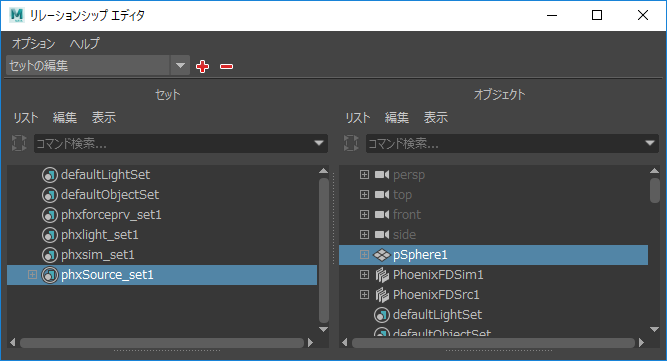Open the Objects panel 編集 menu
The height and width of the screenshot is (361, 667).
[396, 118]
